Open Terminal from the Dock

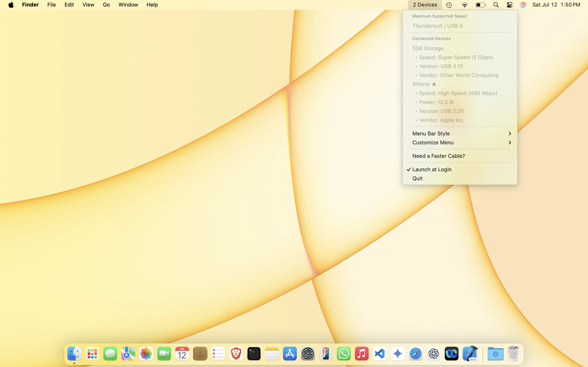[254, 354]
